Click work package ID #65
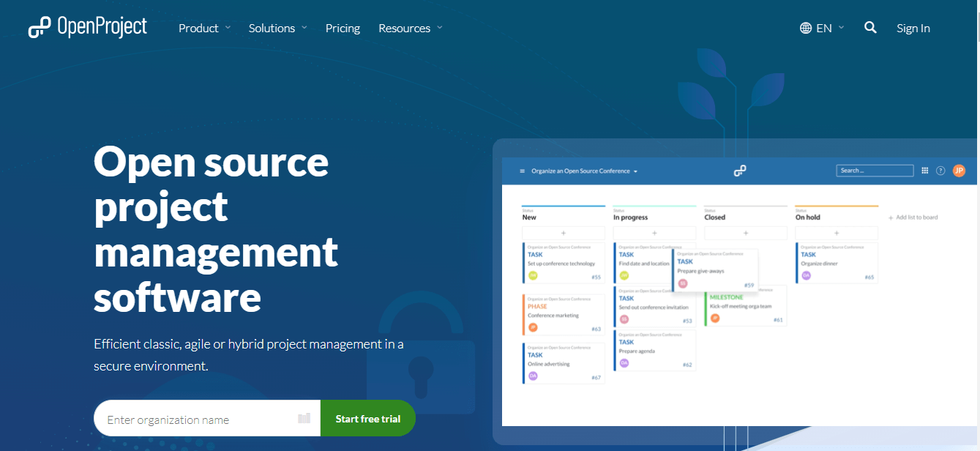The width and height of the screenshot is (980, 451). pyautogui.click(x=869, y=277)
